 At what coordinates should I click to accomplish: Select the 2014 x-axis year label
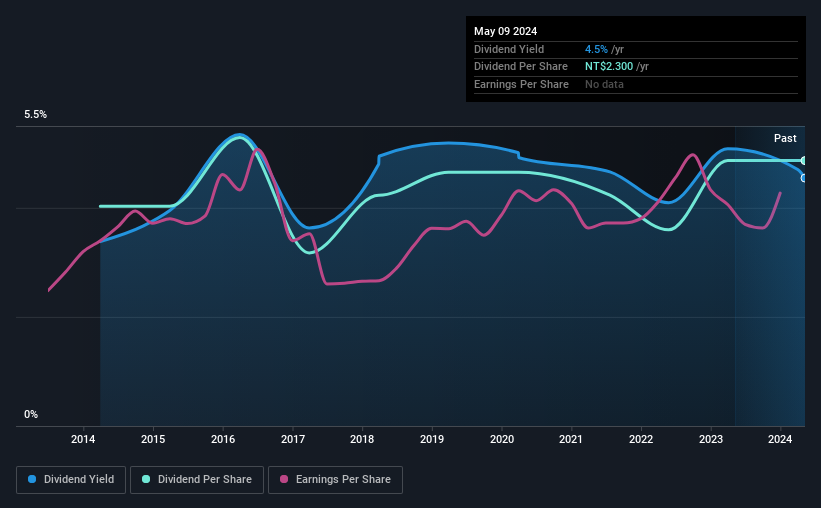click(x=83, y=439)
